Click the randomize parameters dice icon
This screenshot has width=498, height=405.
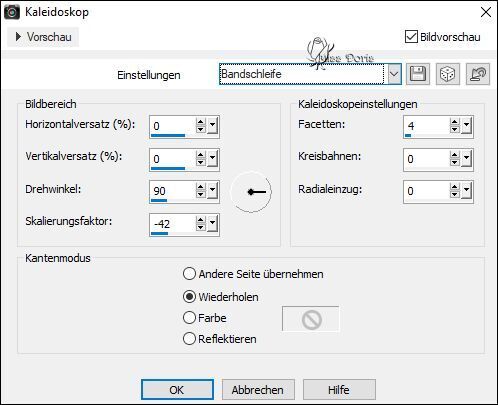click(x=447, y=74)
